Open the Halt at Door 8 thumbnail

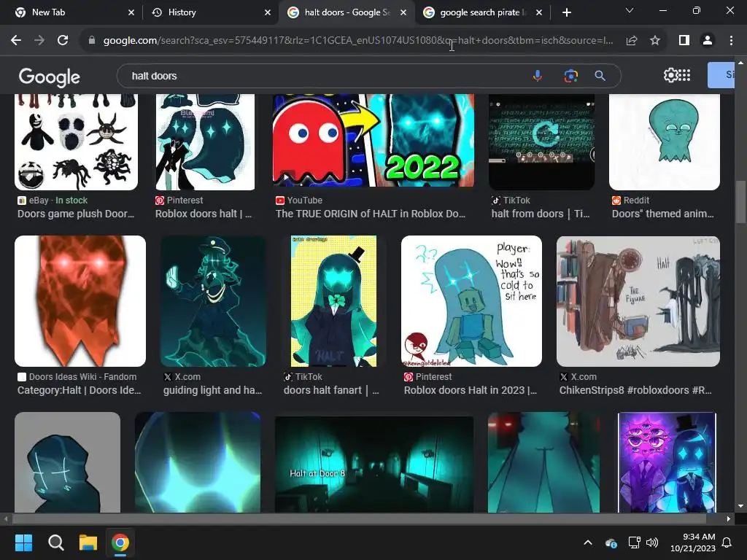tap(374, 464)
